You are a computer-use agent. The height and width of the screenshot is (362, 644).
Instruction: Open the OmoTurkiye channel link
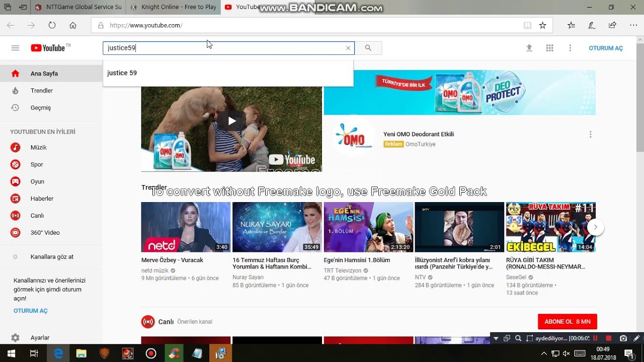(421, 144)
